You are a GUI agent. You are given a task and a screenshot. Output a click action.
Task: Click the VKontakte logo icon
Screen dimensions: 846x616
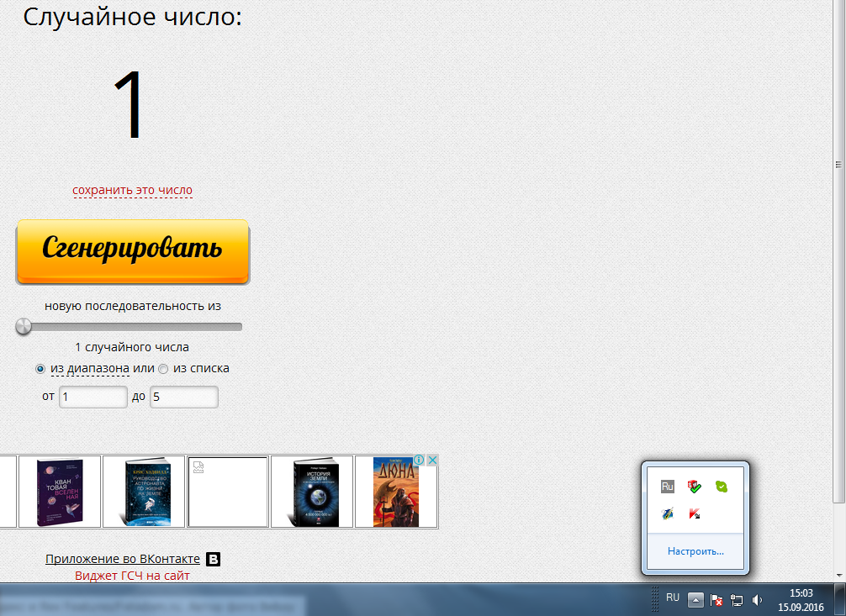(x=214, y=560)
